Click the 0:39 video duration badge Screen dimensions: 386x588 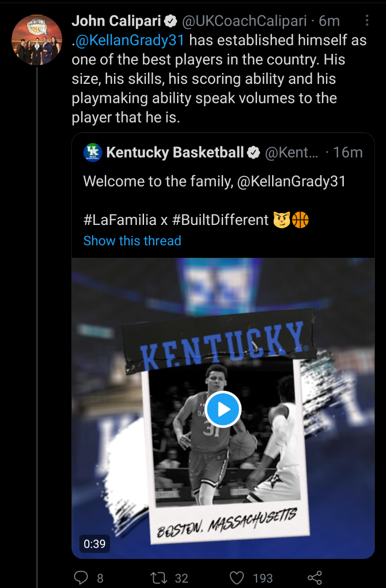click(95, 543)
